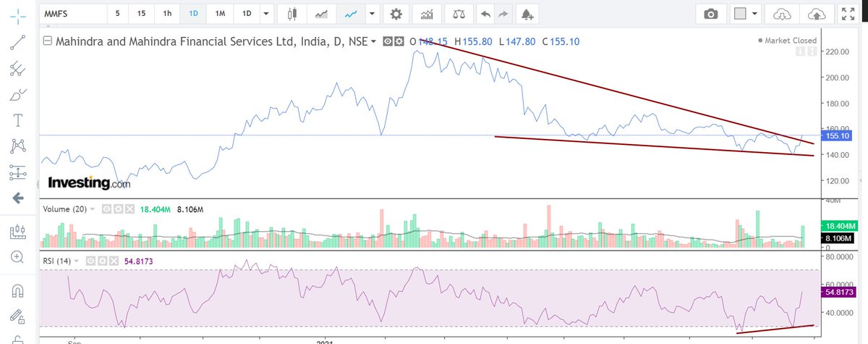This screenshot has width=868, height=344.
Task: Toggle fullscreen chart mode
Action: pos(848,14)
